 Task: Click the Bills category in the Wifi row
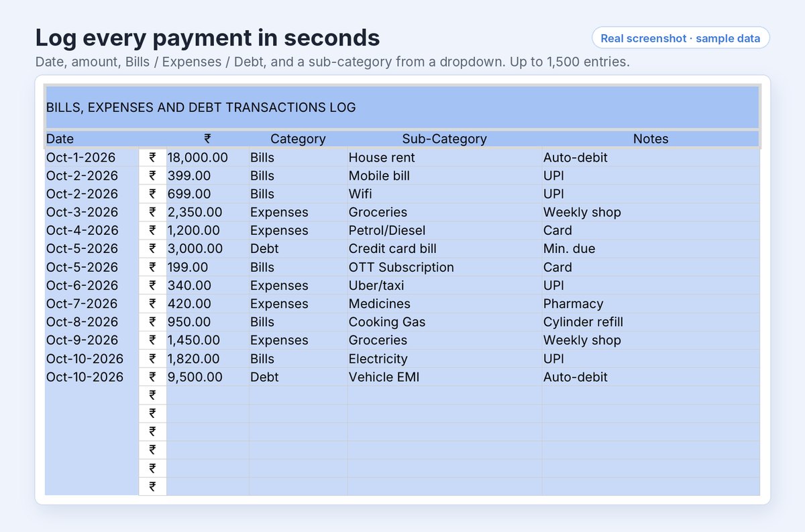point(298,194)
